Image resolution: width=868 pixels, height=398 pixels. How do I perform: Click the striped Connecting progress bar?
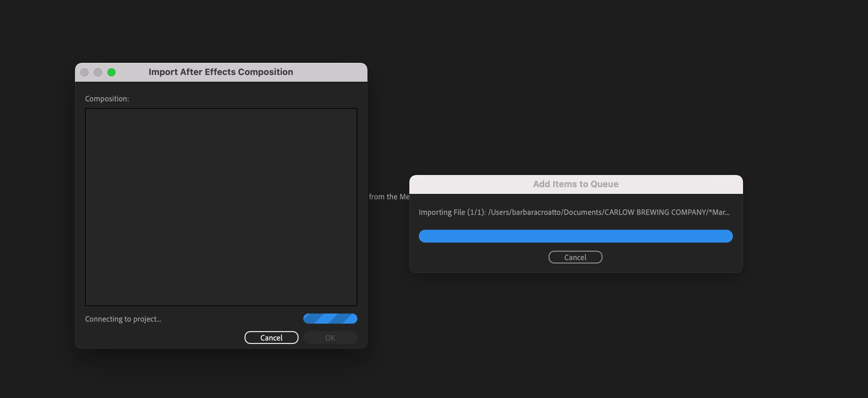(330, 319)
